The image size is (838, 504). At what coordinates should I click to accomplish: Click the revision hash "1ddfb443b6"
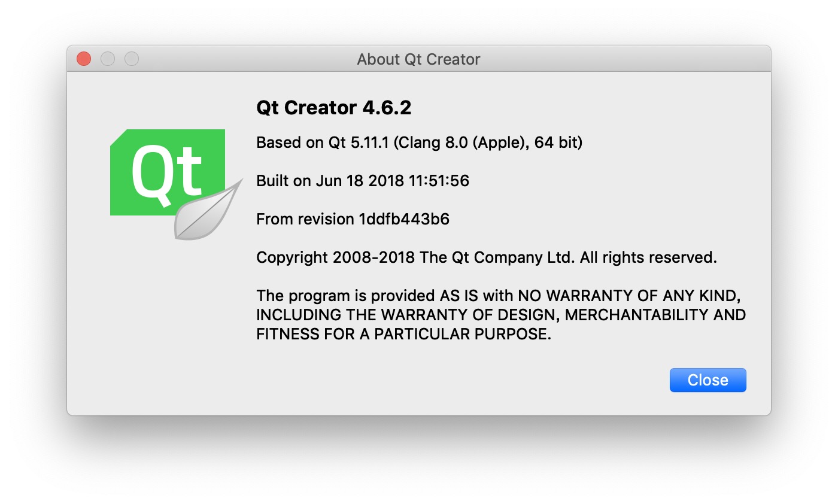(404, 219)
